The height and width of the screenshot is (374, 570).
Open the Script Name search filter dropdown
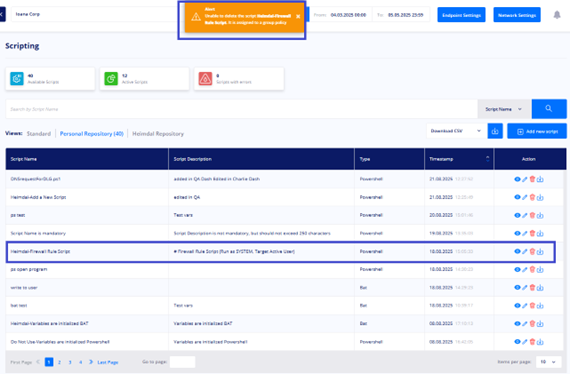pyautogui.click(x=504, y=109)
